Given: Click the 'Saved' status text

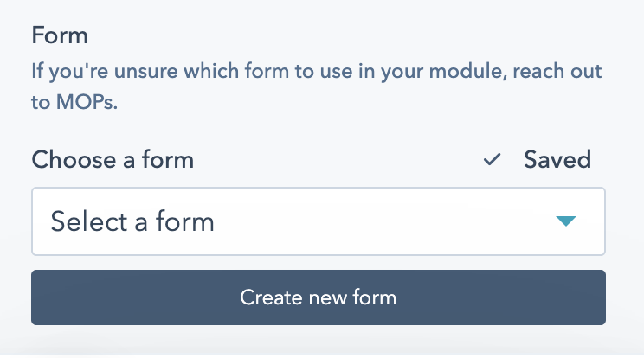Looking at the screenshot, I should click(557, 160).
